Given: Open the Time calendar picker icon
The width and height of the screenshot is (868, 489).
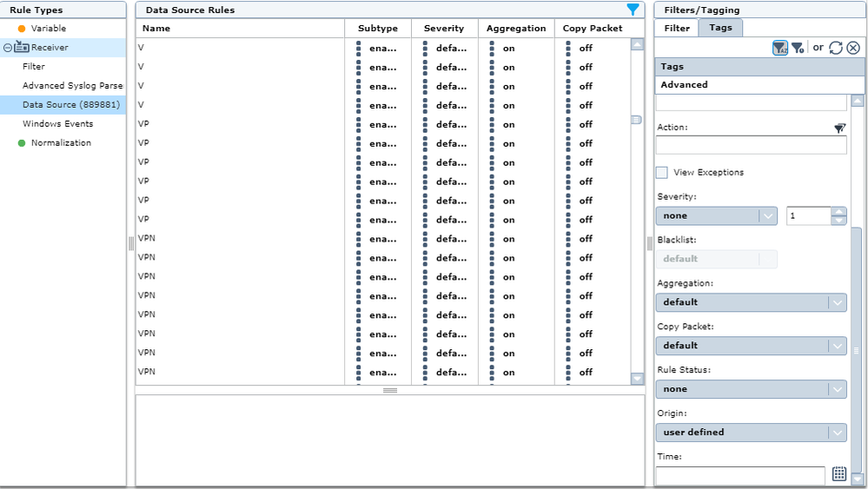Looking at the screenshot, I should (838, 473).
